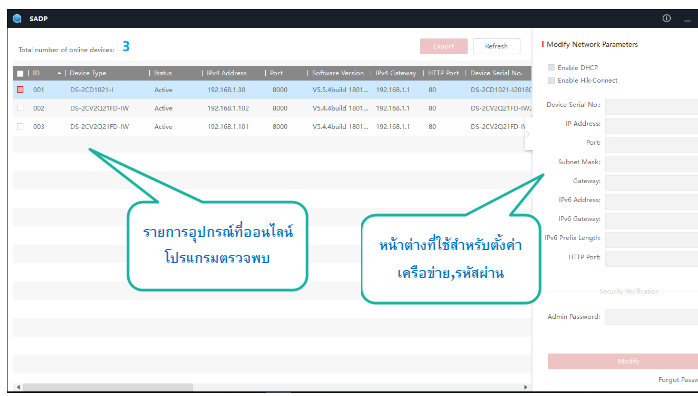Enable Hik-Connect checkbox
The height and width of the screenshot is (396, 698).
pyautogui.click(x=552, y=80)
